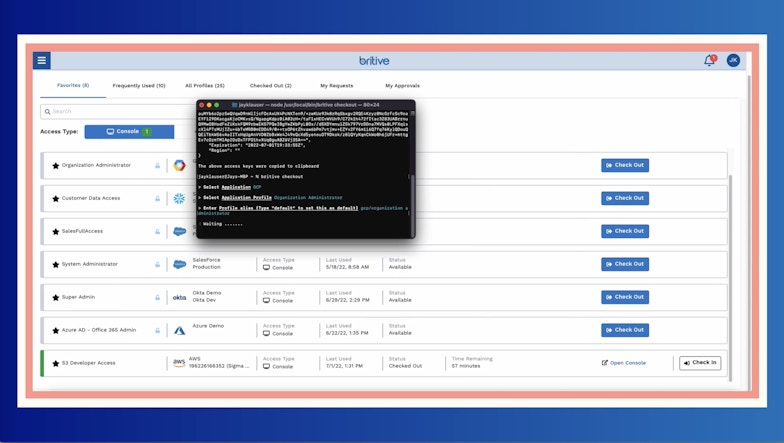Check out Customer Data Access profile
784x443 pixels.
pyautogui.click(x=625, y=198)
